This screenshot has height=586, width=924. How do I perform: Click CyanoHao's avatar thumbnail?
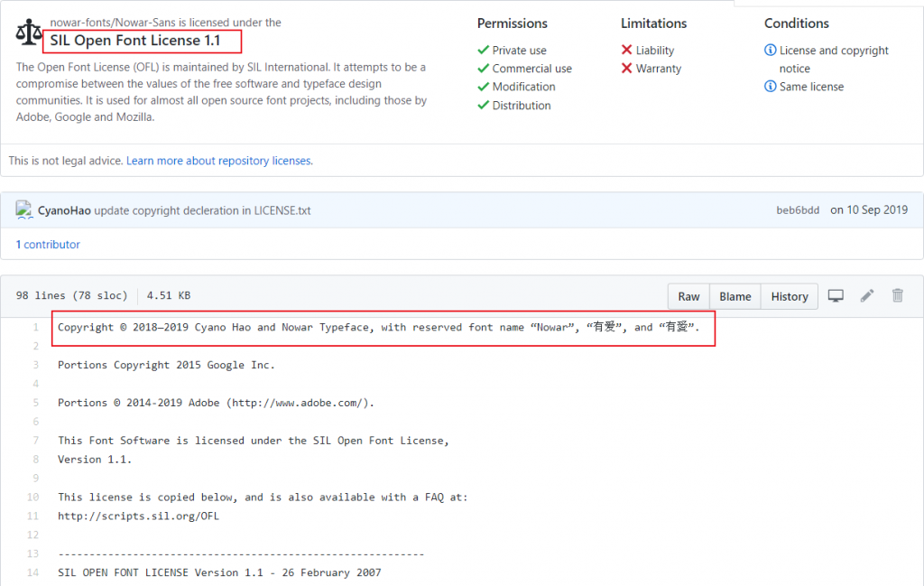[x=24, y=210]
